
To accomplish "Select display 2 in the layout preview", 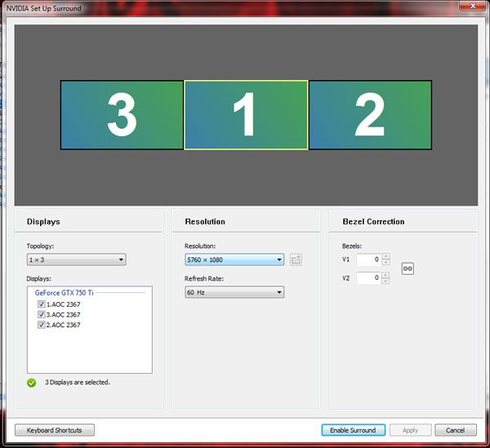I will click(x=370, y=115).
